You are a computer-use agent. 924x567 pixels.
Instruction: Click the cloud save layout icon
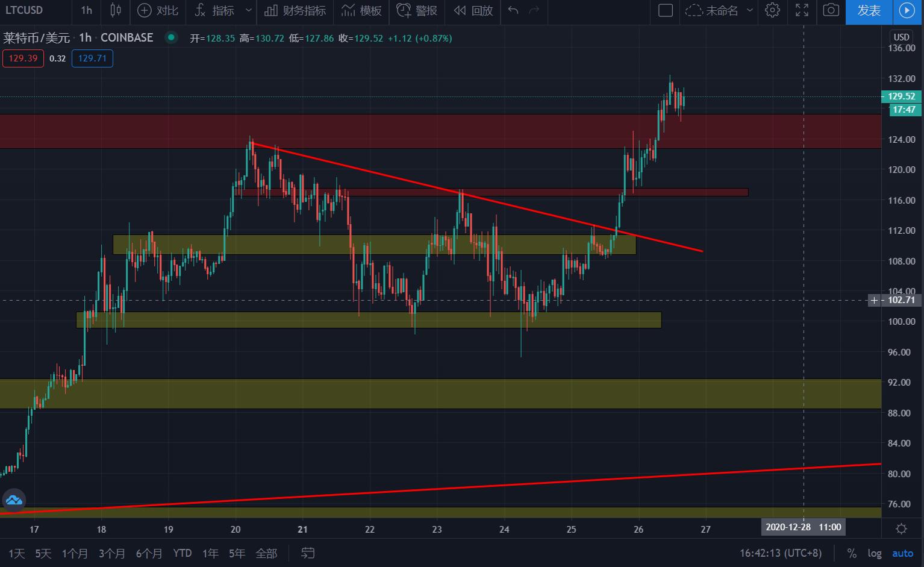694,10
